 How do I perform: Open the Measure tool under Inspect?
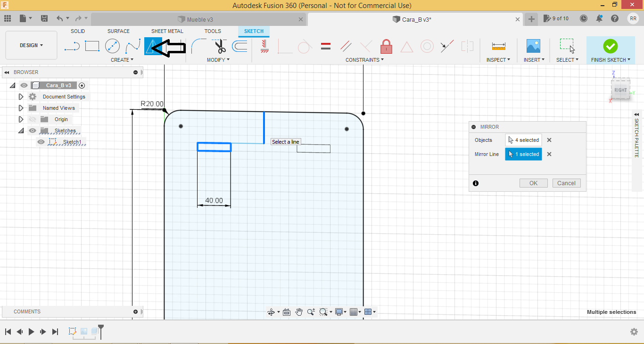pyautogui.click(x=498, y=46)
